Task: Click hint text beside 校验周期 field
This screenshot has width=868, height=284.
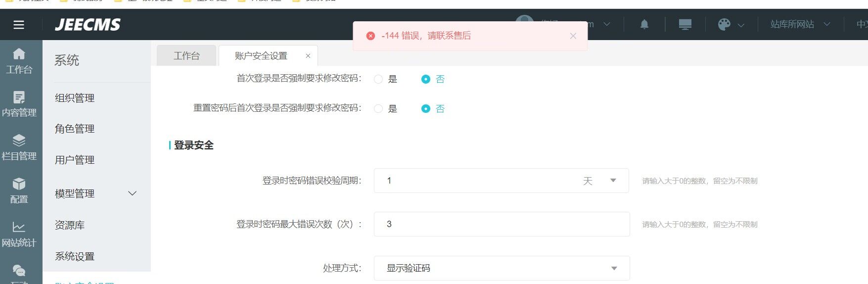Action: click(700, 181)
